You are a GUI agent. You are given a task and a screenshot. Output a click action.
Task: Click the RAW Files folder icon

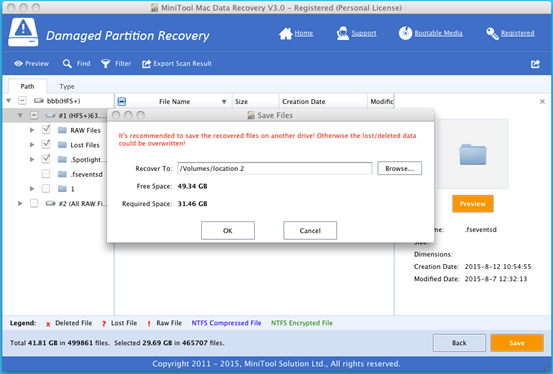(x=62, y=130)
